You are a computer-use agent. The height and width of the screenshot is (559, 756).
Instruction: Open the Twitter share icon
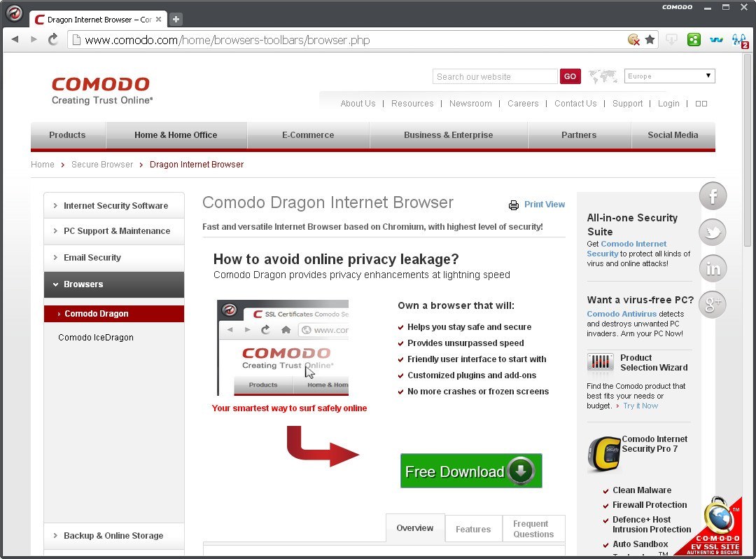coord(713,232)
